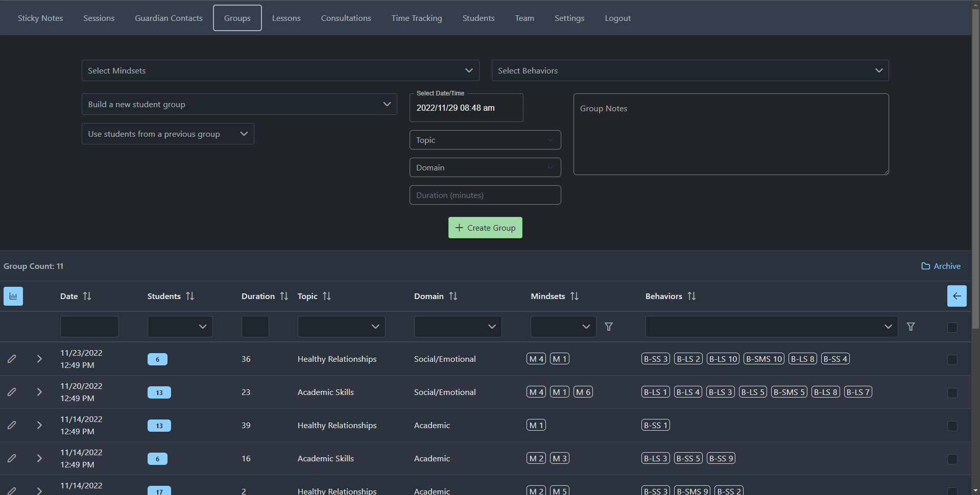Open the Lessons tab
This screenshot has width=980, height=495.
(286, 18)
